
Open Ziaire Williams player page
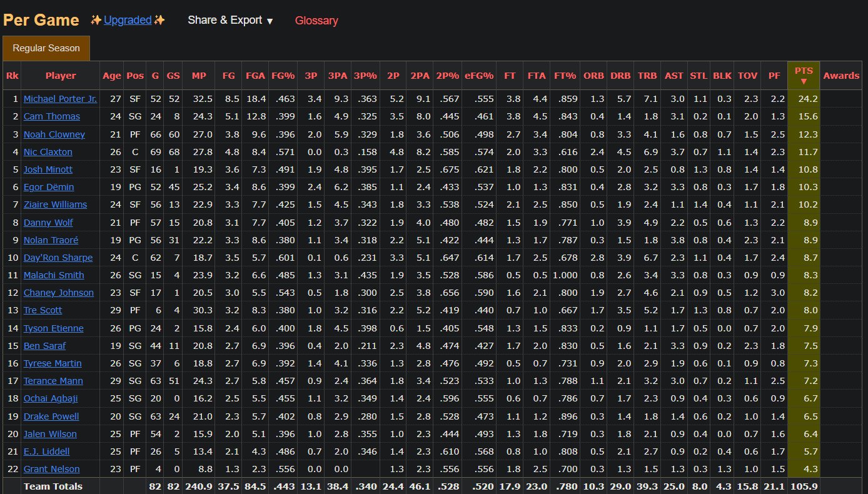[x=56, y=204]
